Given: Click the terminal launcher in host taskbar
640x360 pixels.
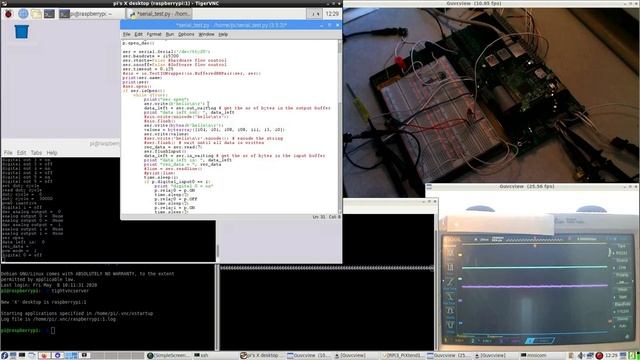Looking at the screenshot, I should point(22,356).
